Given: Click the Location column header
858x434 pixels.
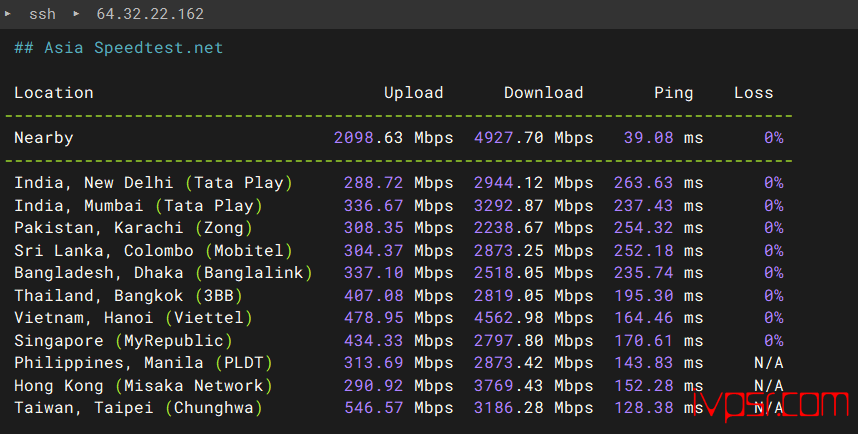Looking at the screenshot, I should click(x=54, y=92).
